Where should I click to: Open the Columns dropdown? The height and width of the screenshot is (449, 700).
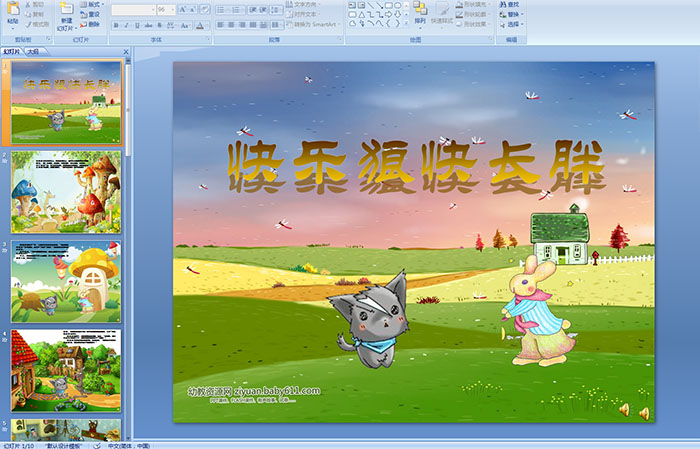pyautogui.click(x=276, y=25)
